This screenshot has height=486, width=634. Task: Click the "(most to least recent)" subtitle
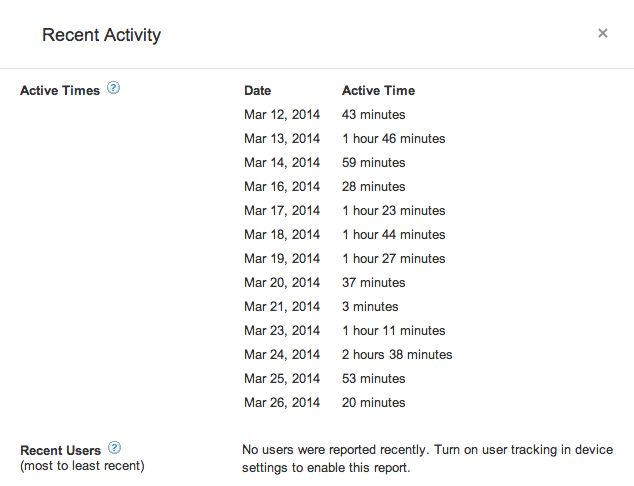coord(82,465)
